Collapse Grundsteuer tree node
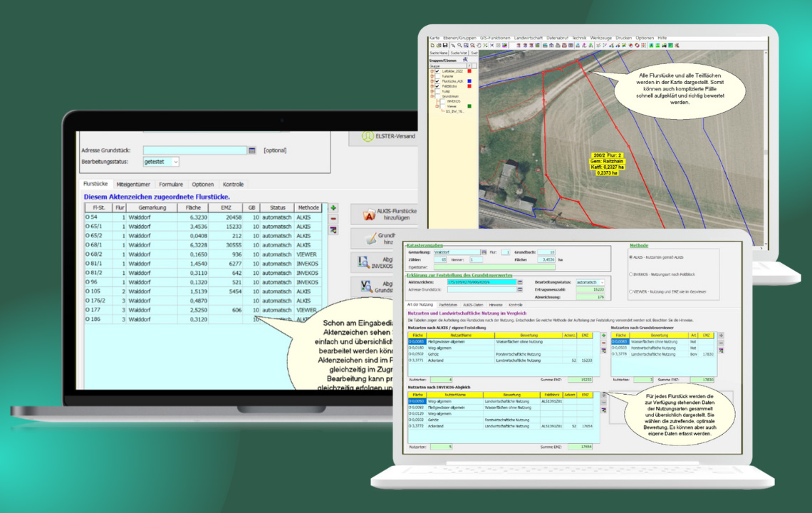This screenshot has width=812, height=513. point(432,96)
